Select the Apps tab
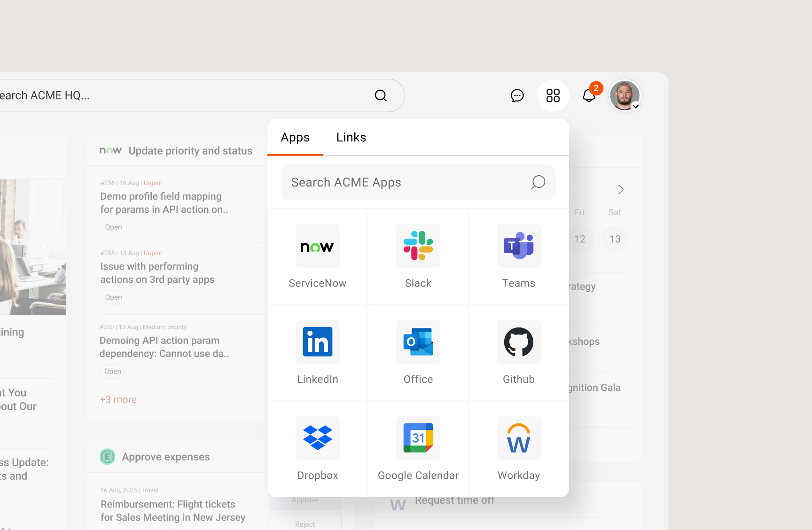This screenshot has height=530, width=812. tap(295, 137)
